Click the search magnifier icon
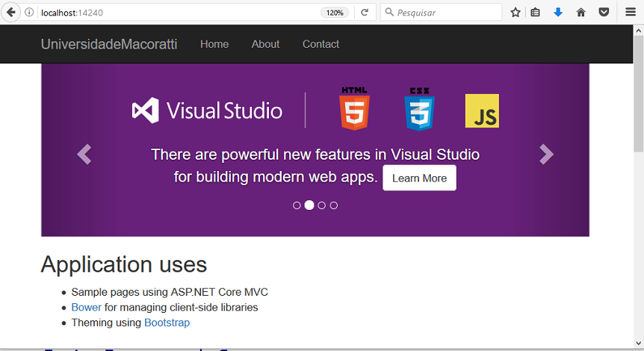 389,12
